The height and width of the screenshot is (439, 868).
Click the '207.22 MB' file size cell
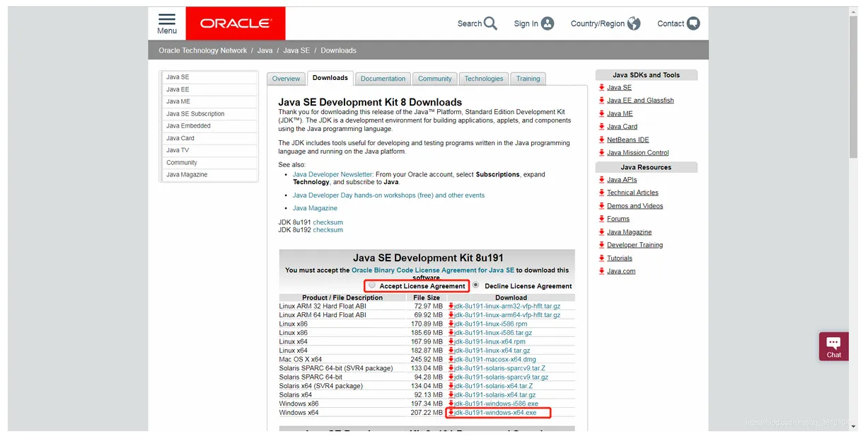coord(427,413)
